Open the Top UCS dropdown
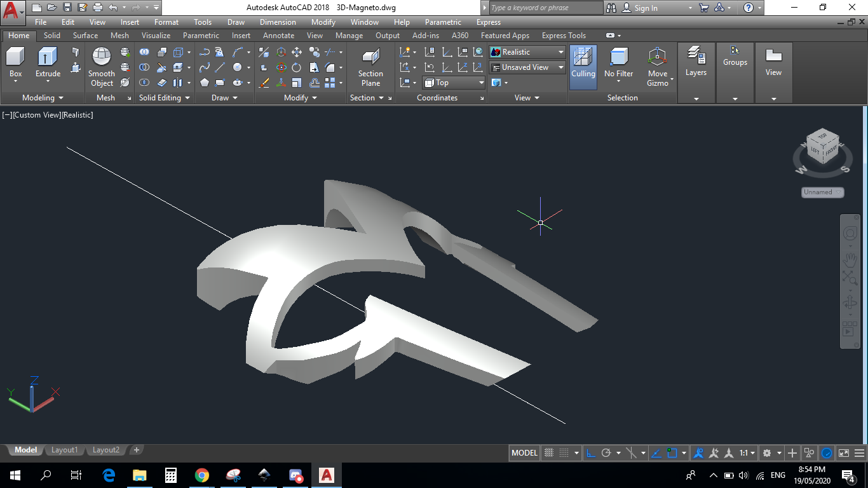This screenshot has width=868, height=488. point(454,83)
